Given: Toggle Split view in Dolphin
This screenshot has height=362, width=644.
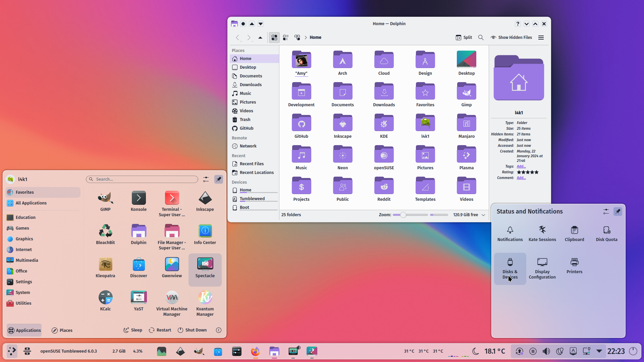Looking at the screenshot, I should (464, 38).
